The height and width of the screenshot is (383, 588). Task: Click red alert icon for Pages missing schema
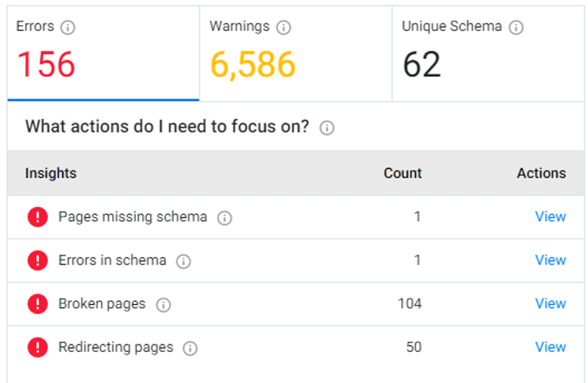pyautogui.click(x=37, y=217)
